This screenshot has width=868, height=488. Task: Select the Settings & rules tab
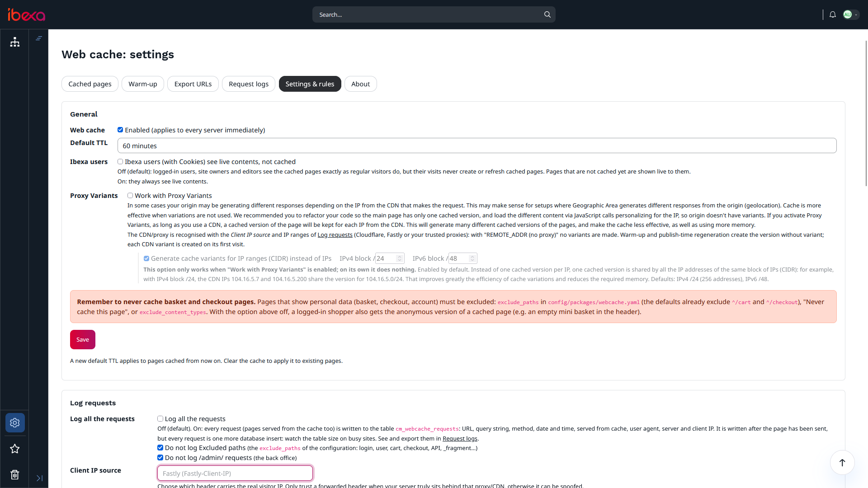[310, 84]
